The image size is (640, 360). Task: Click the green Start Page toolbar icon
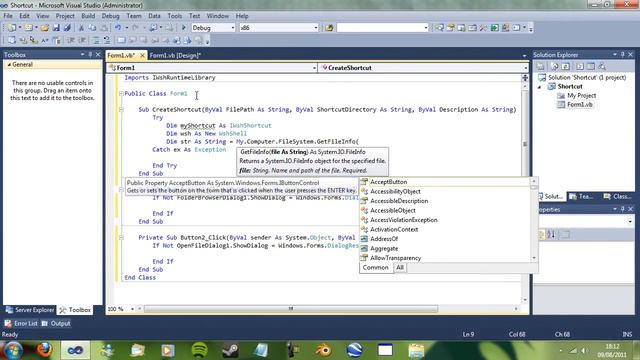click(x=494, y=28)
